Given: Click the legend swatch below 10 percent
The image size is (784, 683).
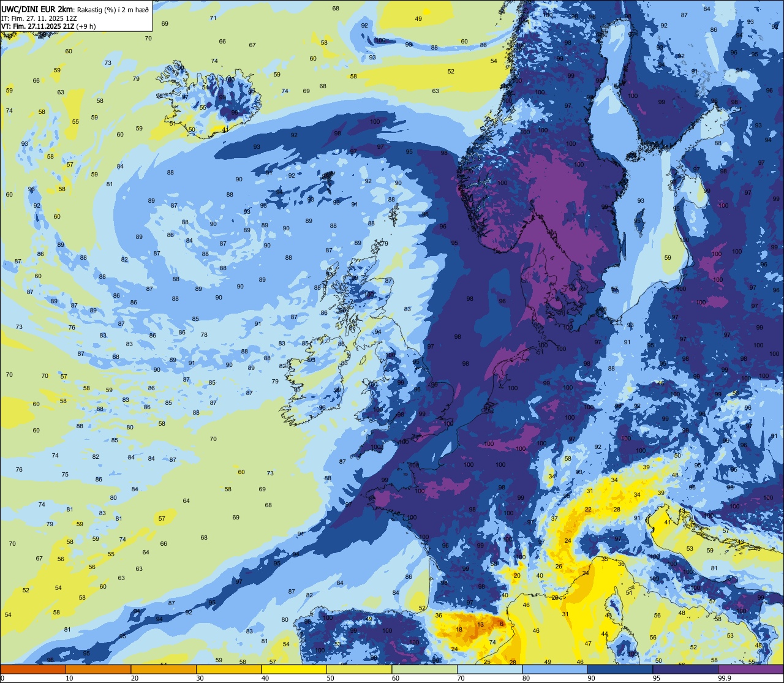Looking at the screenshot, I should [33, 669].
